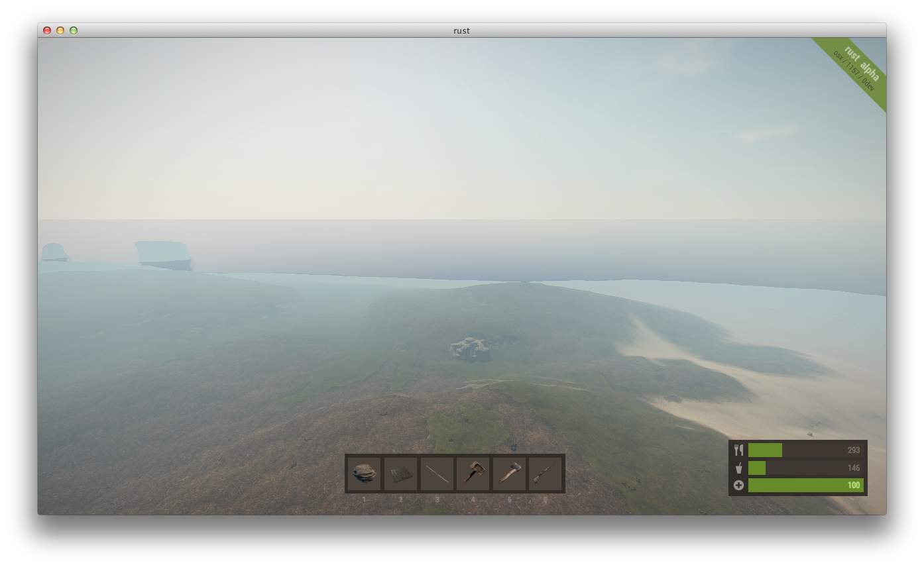Select the rock in hotbar slot 1

click(365, 474)
